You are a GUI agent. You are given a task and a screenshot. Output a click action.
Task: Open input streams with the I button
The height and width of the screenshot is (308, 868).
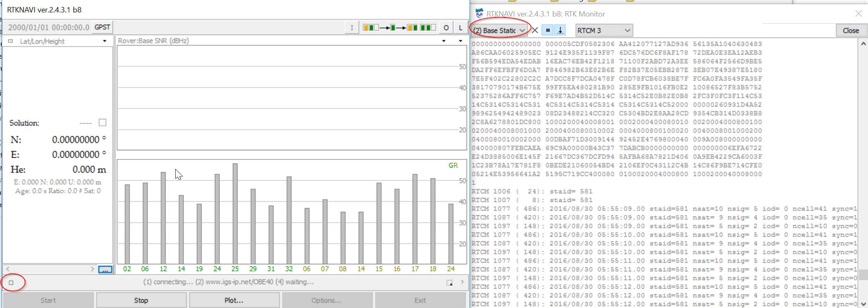tap(352, 28)
